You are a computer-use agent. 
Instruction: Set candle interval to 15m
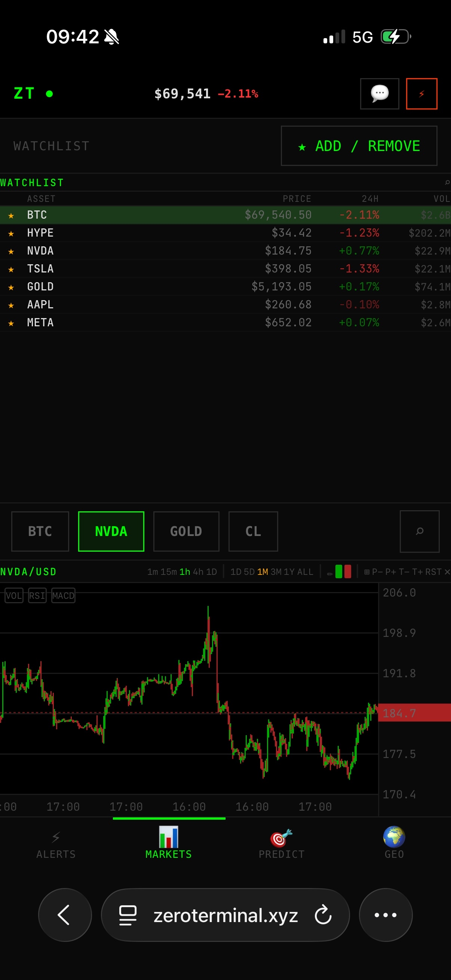(x=169, y=572)
